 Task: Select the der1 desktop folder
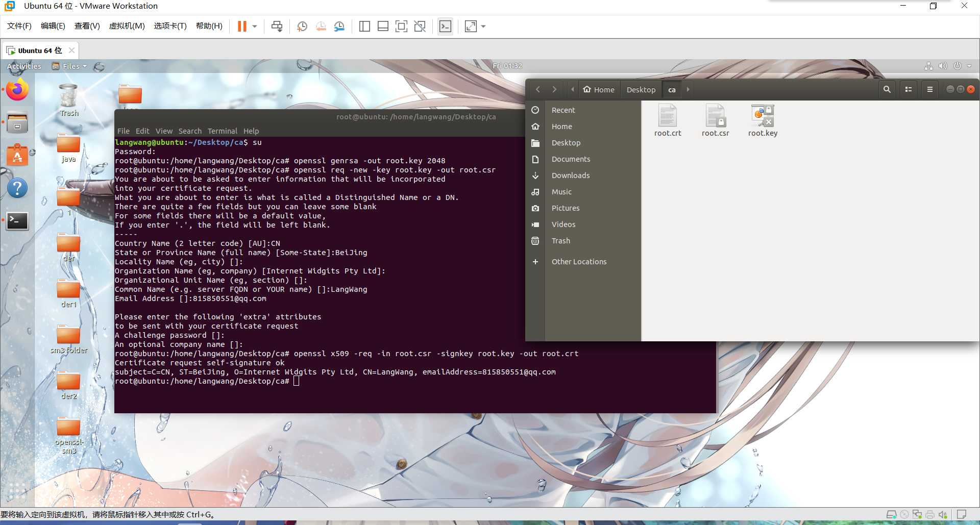[x=69, y=293]
